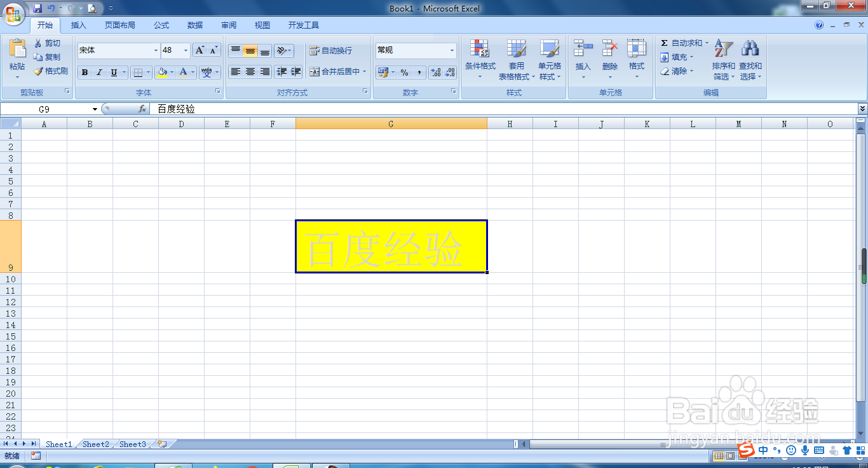Image resolution: width=868 pixels, height=468 pixels.
Task: Save the workbook from quick access toolbar
Action: click(x=37, y=8)
